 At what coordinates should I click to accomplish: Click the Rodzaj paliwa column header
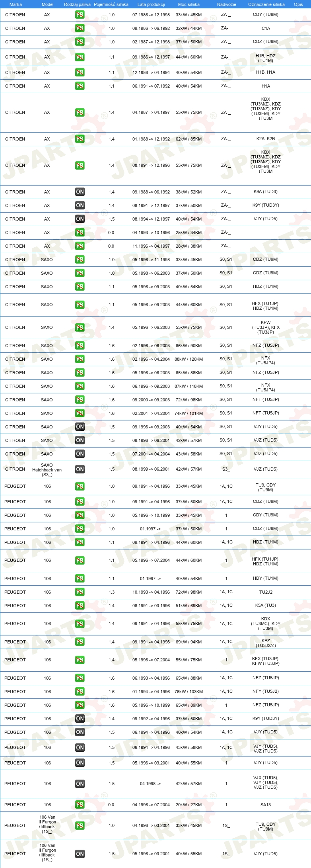tap(77, 4)
